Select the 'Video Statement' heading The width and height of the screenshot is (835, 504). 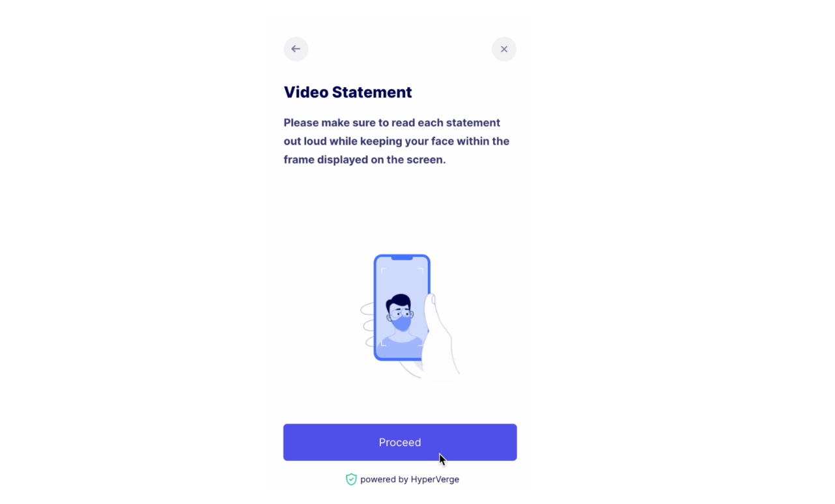(348, 92)
